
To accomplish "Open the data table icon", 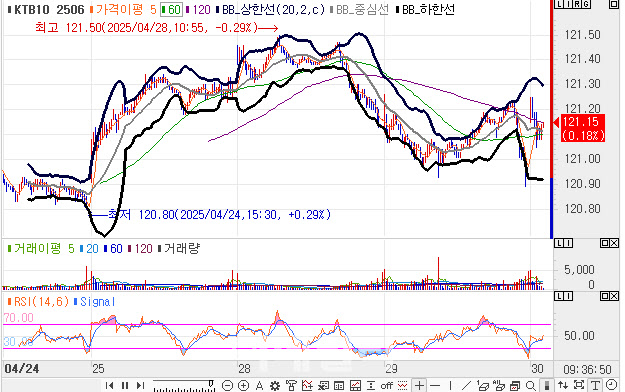I will click(x=339, y=386).
